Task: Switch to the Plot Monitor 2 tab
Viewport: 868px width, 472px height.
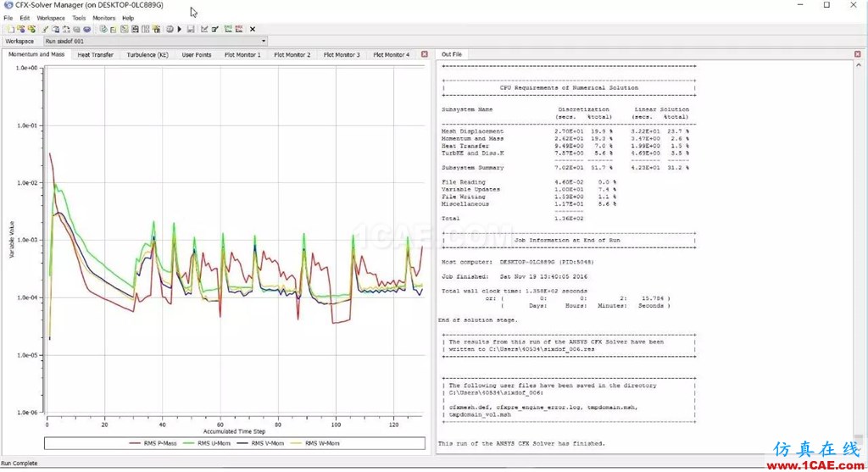Action: [292, 55]
